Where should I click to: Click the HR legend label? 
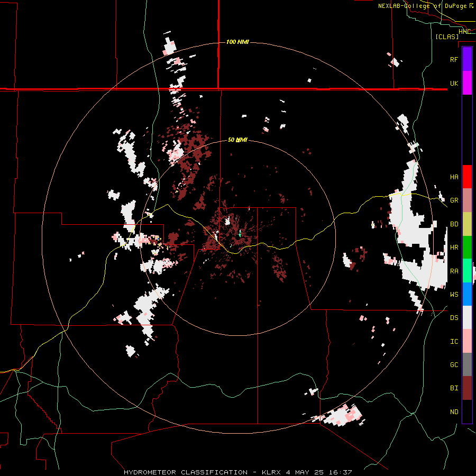[454, 248]
